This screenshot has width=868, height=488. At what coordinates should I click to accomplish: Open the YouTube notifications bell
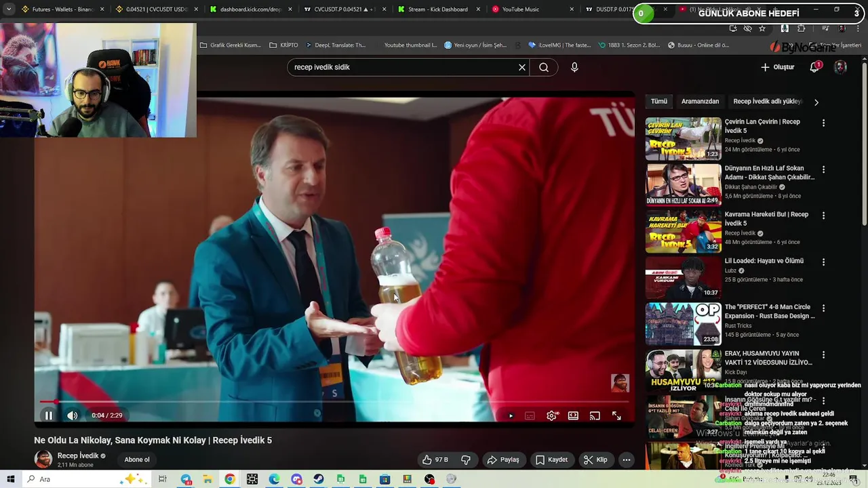[815, 67]
